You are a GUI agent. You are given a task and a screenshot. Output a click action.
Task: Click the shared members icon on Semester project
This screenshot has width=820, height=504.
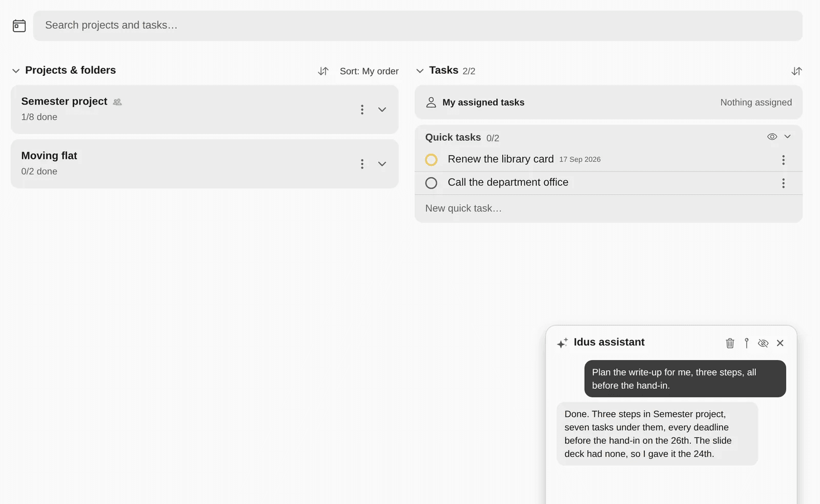tap(117, 102)
